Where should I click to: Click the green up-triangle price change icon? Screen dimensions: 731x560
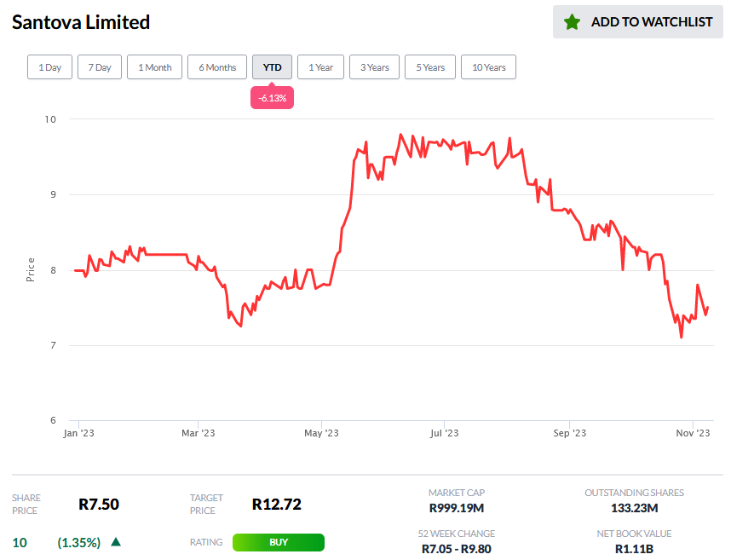pyautogui.click(x=116, y=542)
